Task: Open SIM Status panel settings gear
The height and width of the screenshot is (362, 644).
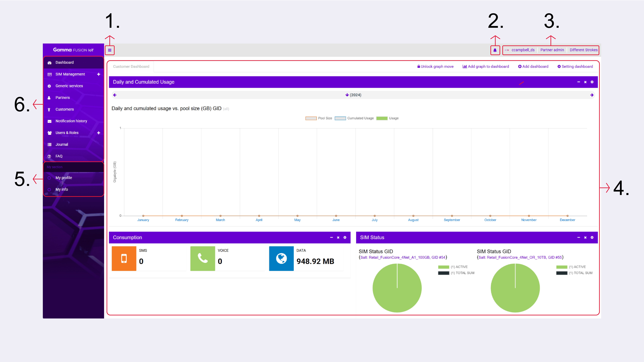Action: click(592, 238)
